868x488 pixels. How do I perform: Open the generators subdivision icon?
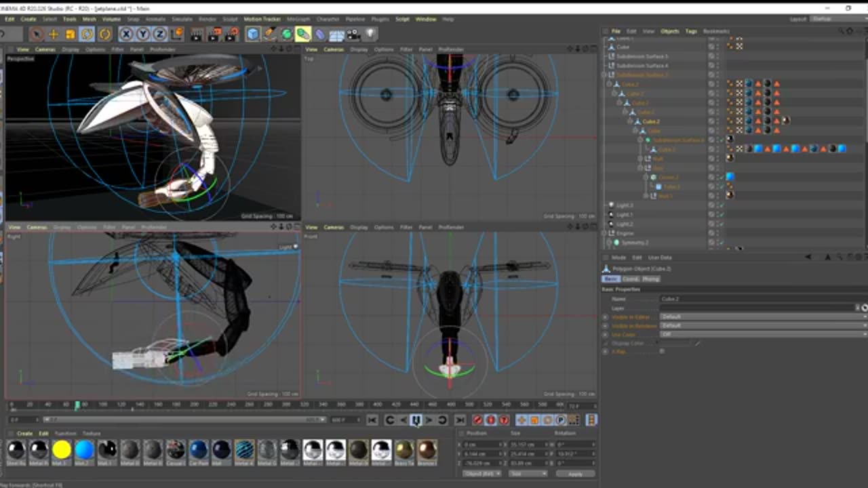287,34
